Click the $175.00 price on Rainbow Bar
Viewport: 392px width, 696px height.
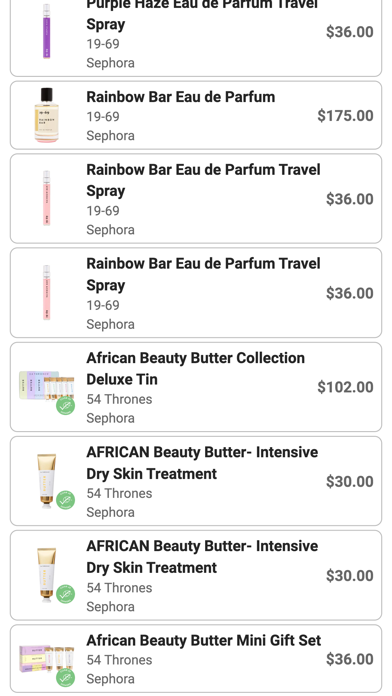[x=345, y=116]
